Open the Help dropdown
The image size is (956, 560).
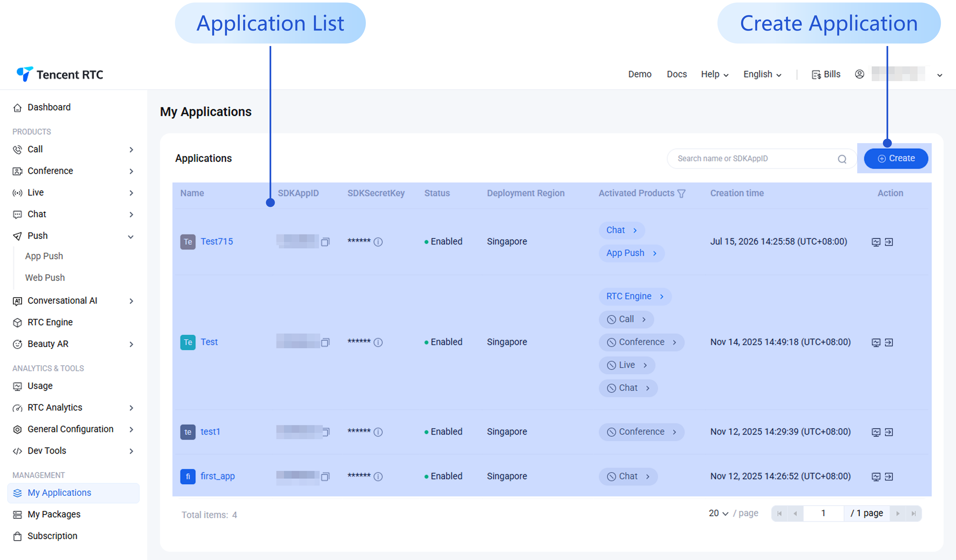click(x=715, y=74)
